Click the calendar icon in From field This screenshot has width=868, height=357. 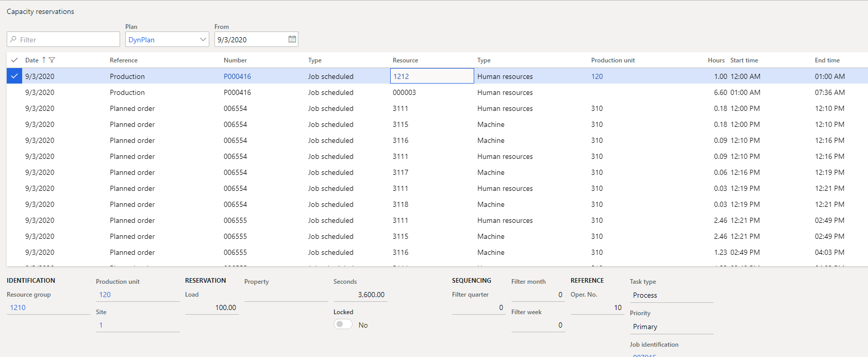pyautogui.click(x=292, y=39)
